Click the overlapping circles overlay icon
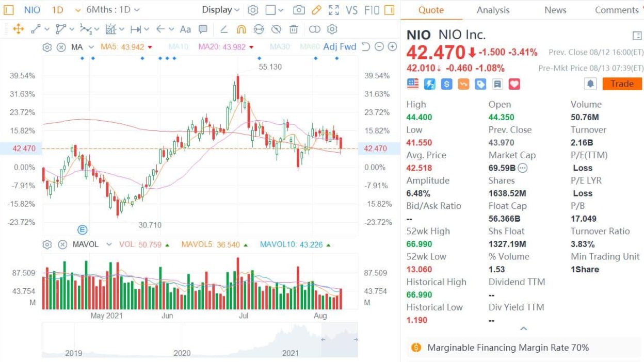644x362 pixels. 314,29
